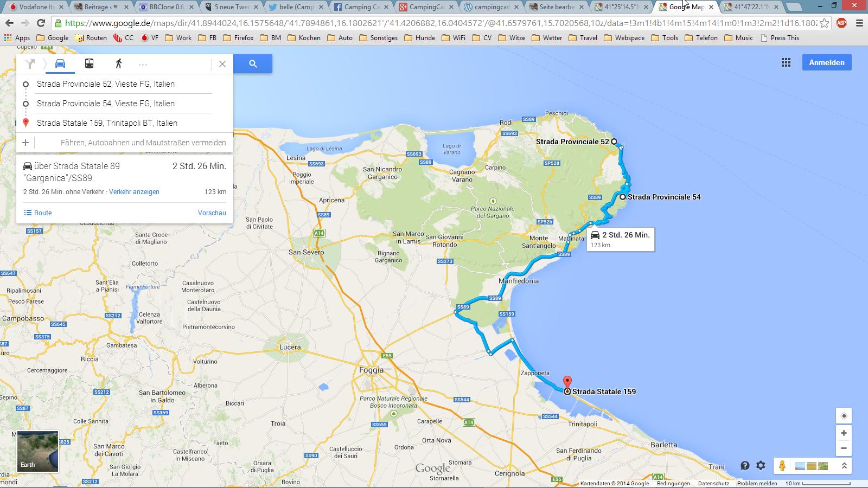This screenshot has width=868, height=488.
Task: Select the walking travel mode
Action: tap(118, 63)
